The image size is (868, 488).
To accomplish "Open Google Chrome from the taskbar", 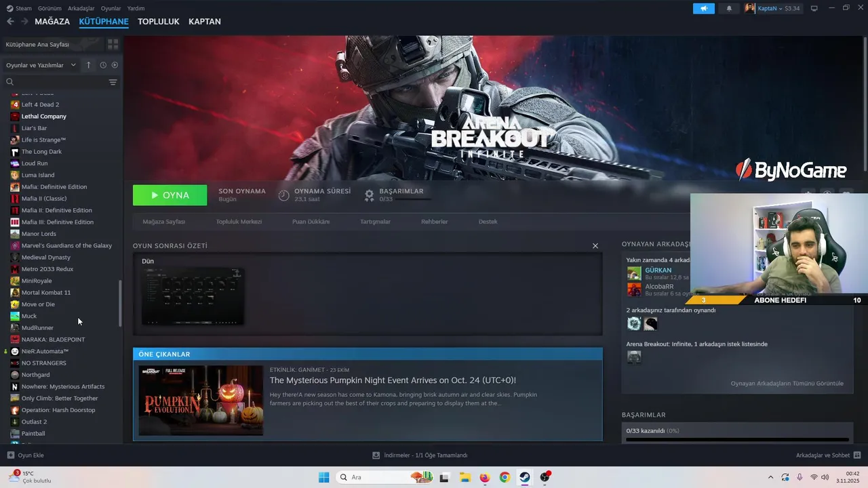I will (x=505, y=477).
